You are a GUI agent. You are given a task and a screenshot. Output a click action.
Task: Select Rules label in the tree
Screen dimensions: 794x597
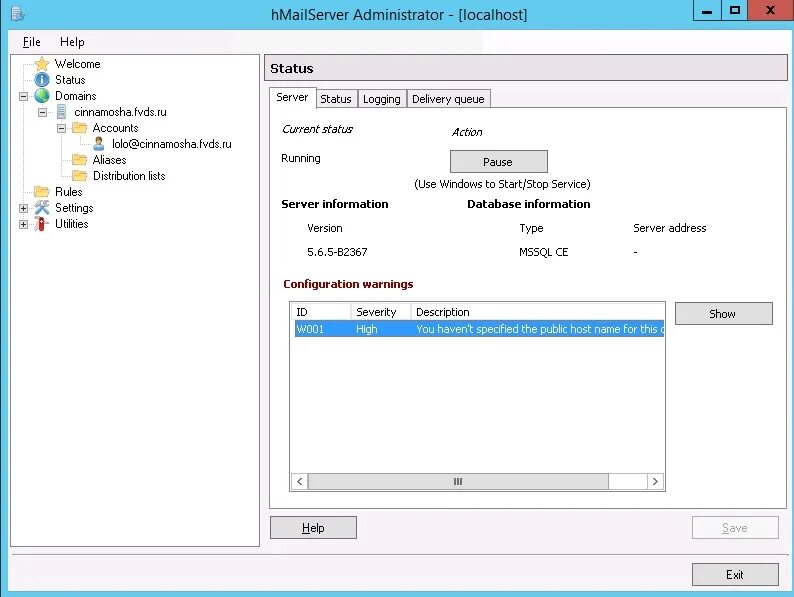(x=69, y=191)
